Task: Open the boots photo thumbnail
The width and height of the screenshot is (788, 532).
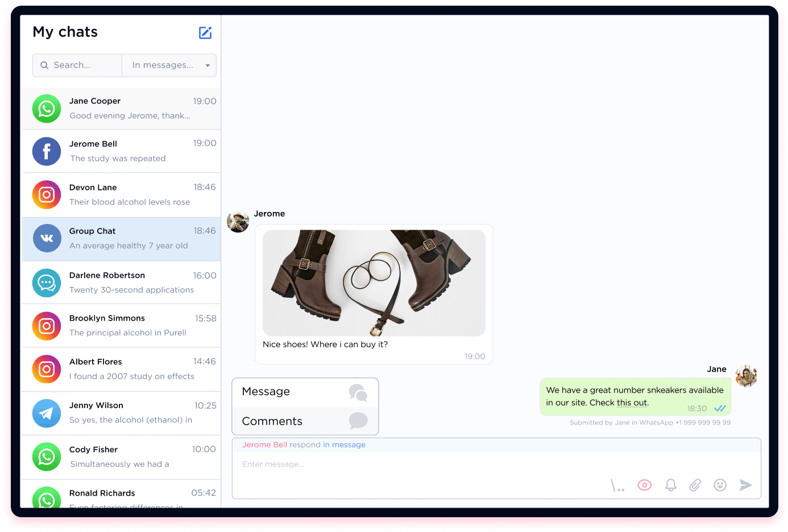Action: (374, 282)
